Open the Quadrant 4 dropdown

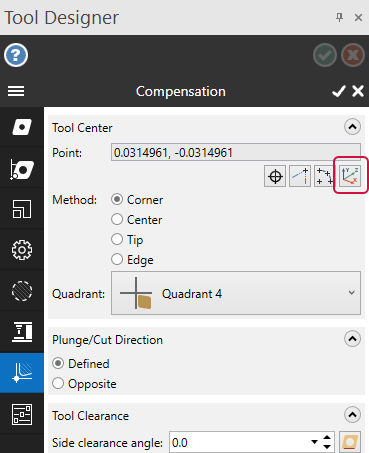[236, 293]
